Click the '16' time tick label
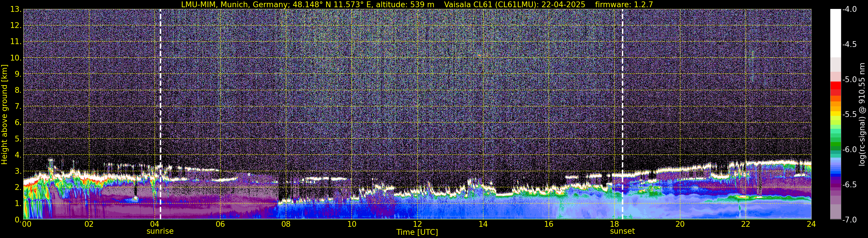 coord(548,224)
